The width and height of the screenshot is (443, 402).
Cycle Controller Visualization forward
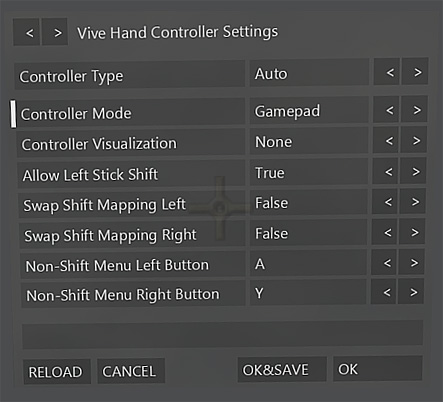pos(414,140)
